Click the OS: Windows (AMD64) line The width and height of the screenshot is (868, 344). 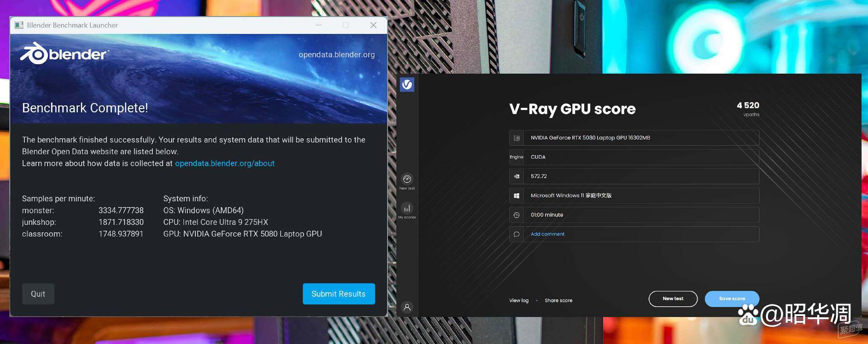[203, 210]
